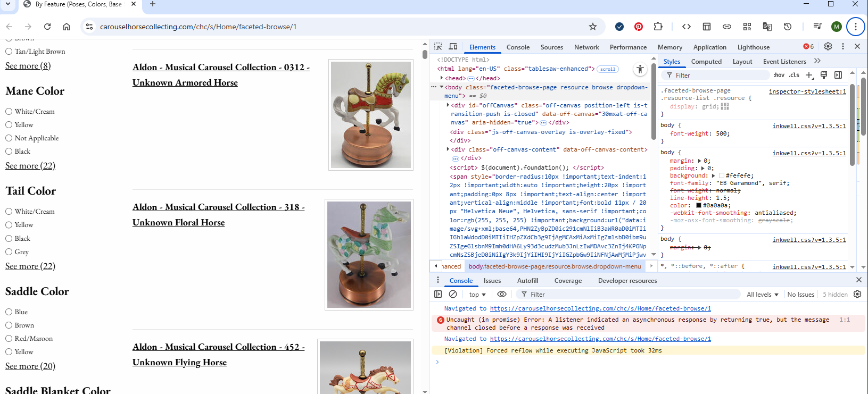Open the All levels log dropdown

763,295
